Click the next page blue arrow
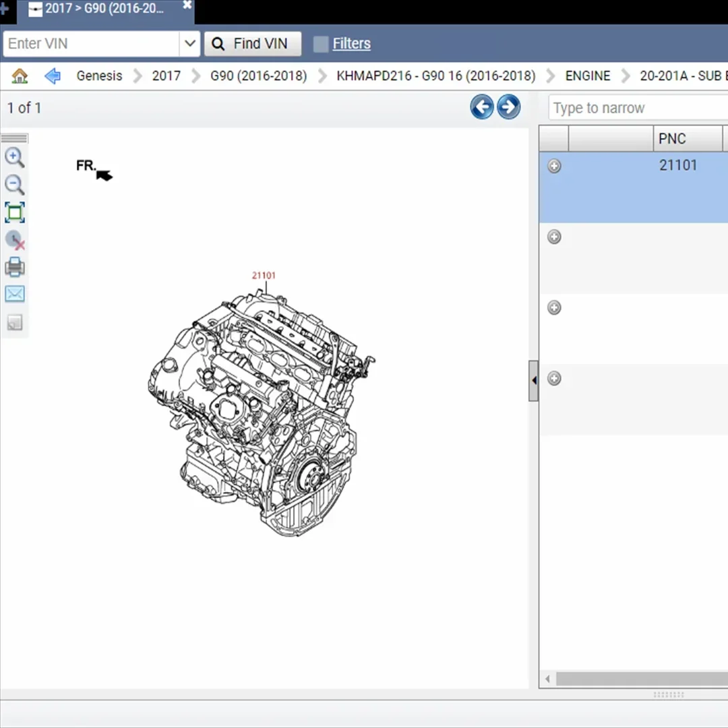Image resolution: width=728 pixels, height=728 pixels. click(508, 107)
